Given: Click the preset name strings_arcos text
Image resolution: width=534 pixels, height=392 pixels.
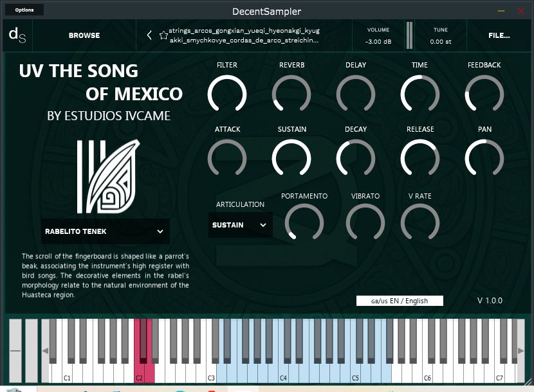Looking at the screenshot, I should pyautogui.click(x=244, y=35).
